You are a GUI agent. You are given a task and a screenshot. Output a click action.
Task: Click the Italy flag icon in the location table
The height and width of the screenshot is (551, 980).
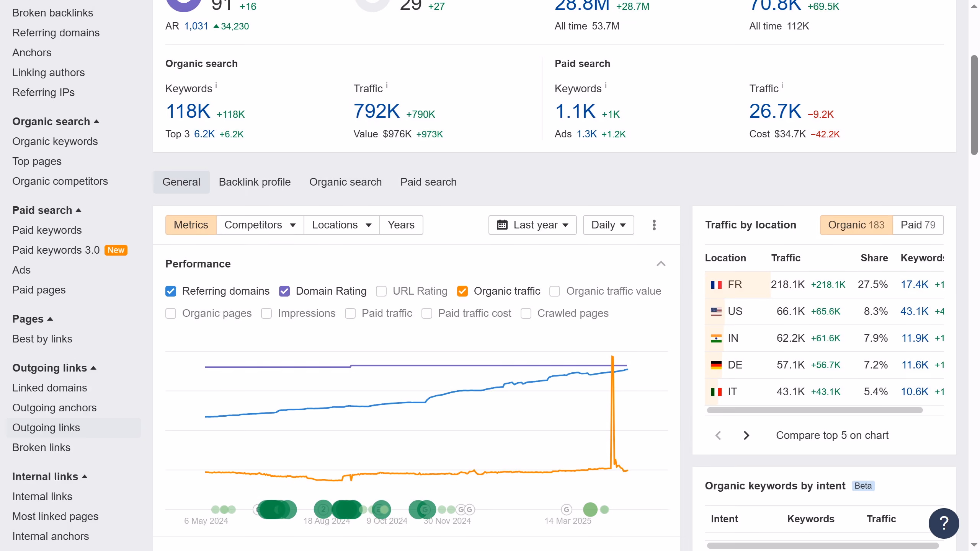coord(716,392)
